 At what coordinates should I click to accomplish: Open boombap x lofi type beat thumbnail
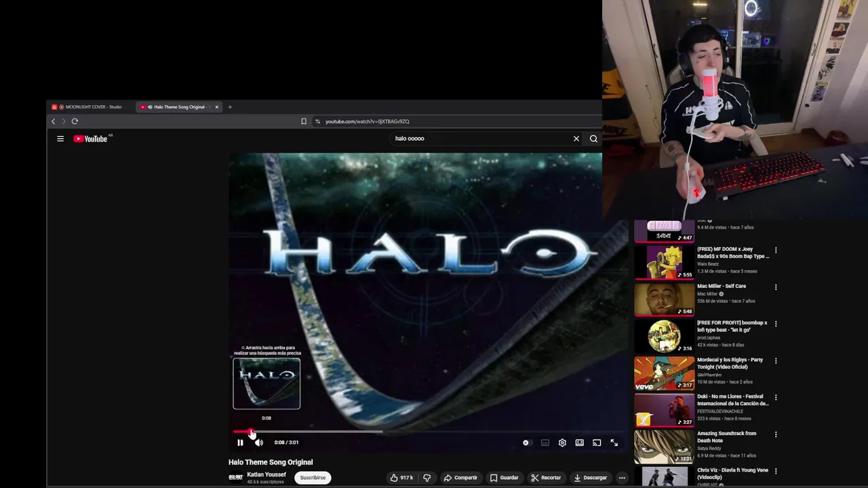(665, 335)
